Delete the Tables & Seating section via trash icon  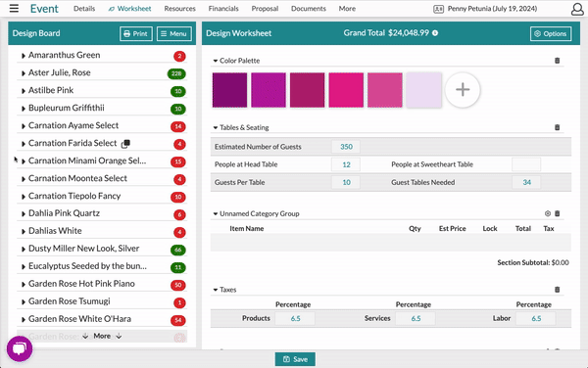click(x=558, y=127)
